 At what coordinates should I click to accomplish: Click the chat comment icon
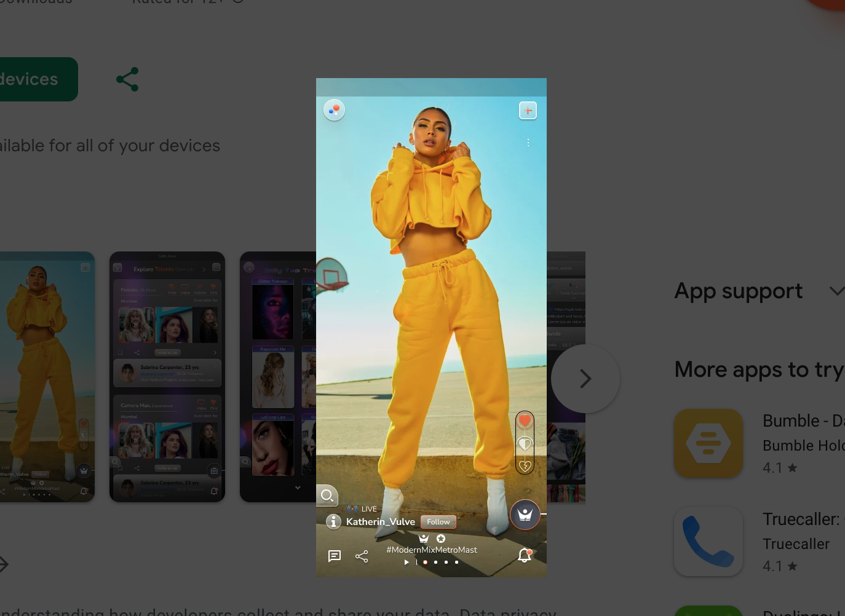pos(335,556)
